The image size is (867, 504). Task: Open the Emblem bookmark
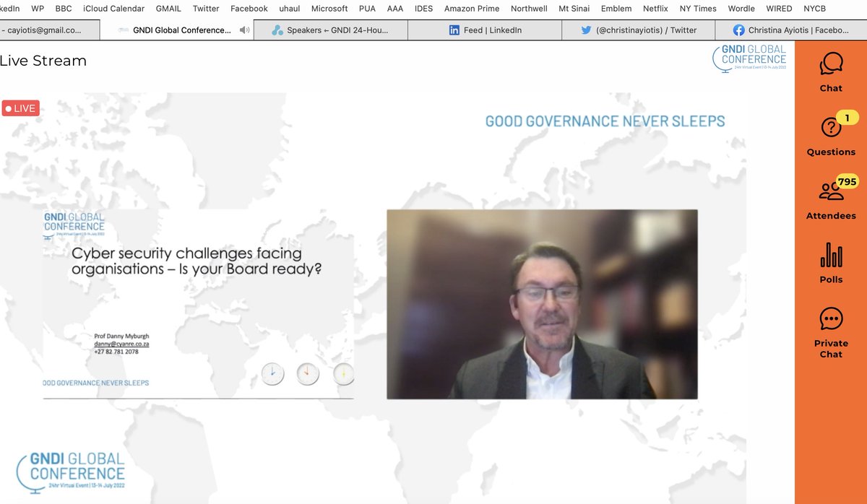pos(616,9)
